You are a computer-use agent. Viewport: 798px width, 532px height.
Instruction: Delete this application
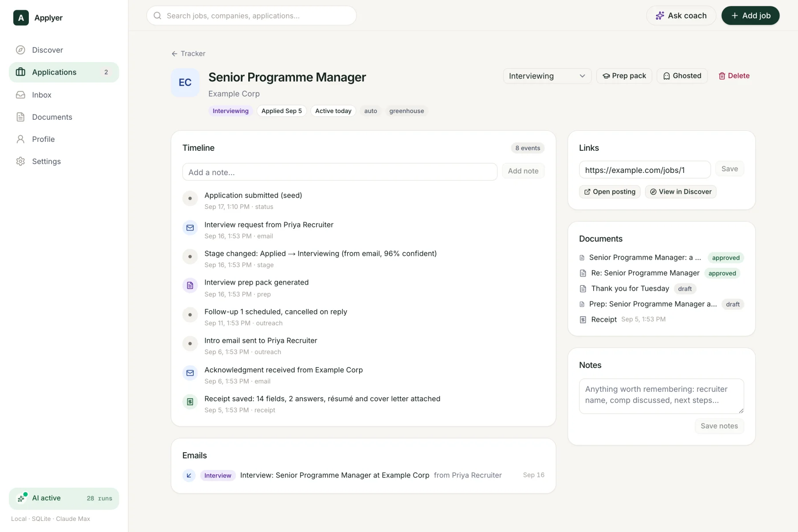tap(734, 76)
